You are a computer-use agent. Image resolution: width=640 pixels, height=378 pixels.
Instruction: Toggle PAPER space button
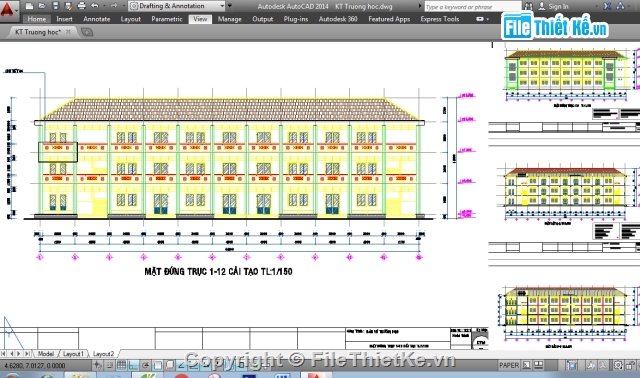coord(509,365)
